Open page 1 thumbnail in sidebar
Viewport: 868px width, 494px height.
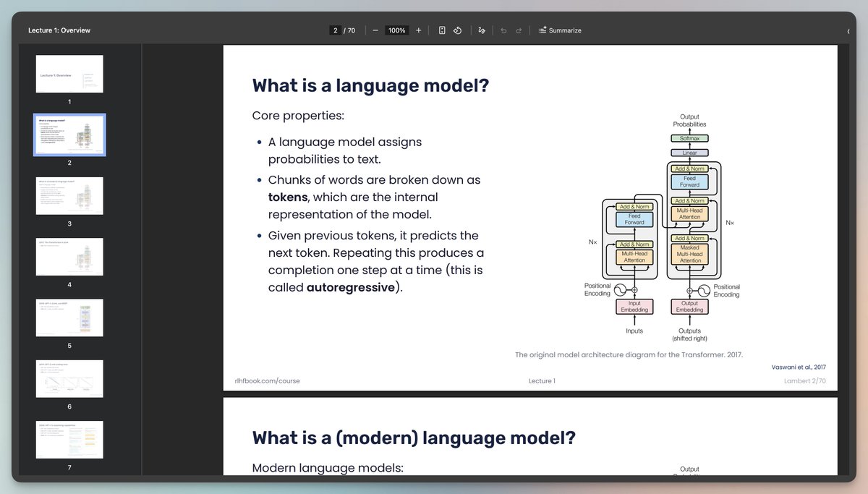tap(69, 74)
